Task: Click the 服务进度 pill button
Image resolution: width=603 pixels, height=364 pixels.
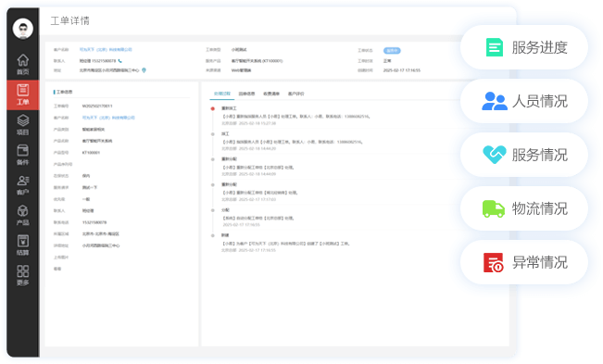Action: 523,47
